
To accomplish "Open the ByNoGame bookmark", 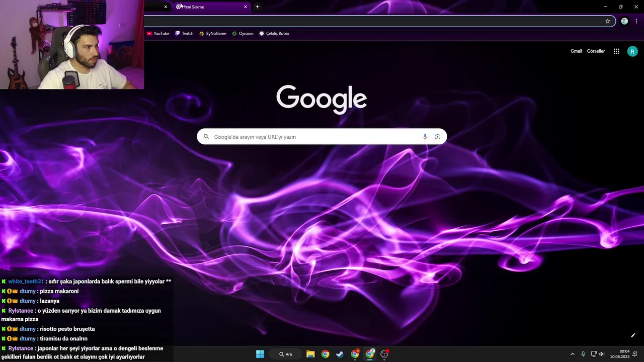I will pyautogui.click(x=213, y=34).
